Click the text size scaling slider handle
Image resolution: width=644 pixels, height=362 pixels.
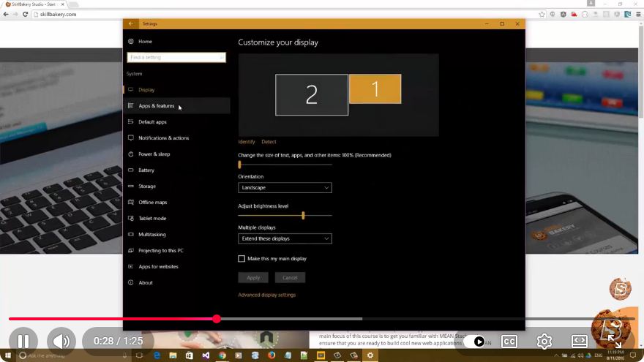click(x=239, y=165)
